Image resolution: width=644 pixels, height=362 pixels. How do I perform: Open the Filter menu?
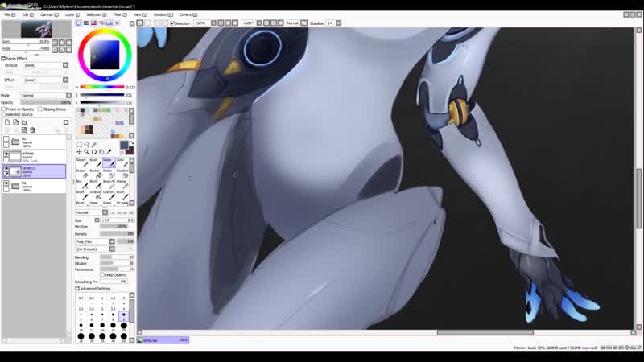tap(119, 14)
